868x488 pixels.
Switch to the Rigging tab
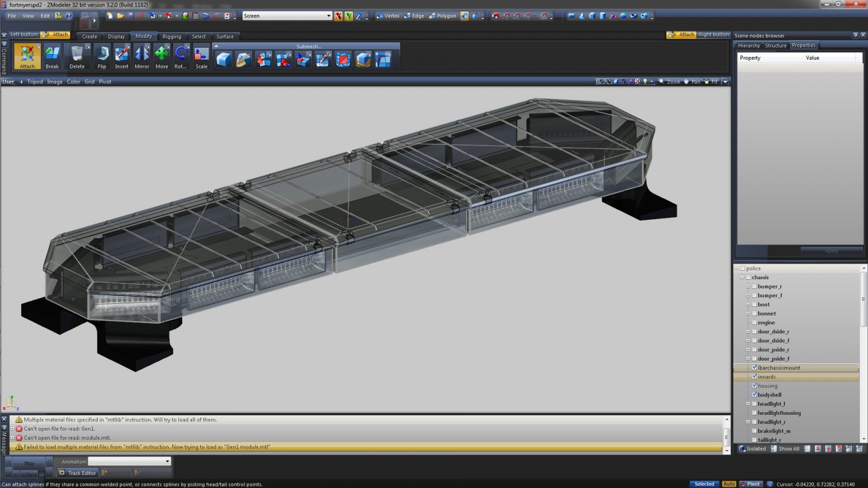click(171, 37)
